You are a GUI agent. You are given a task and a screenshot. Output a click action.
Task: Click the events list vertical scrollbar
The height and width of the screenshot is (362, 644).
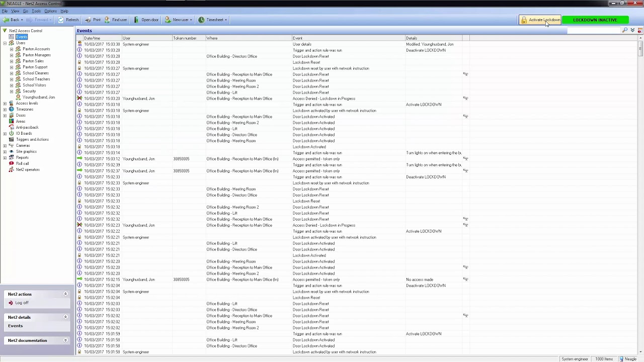pos(640,196)
